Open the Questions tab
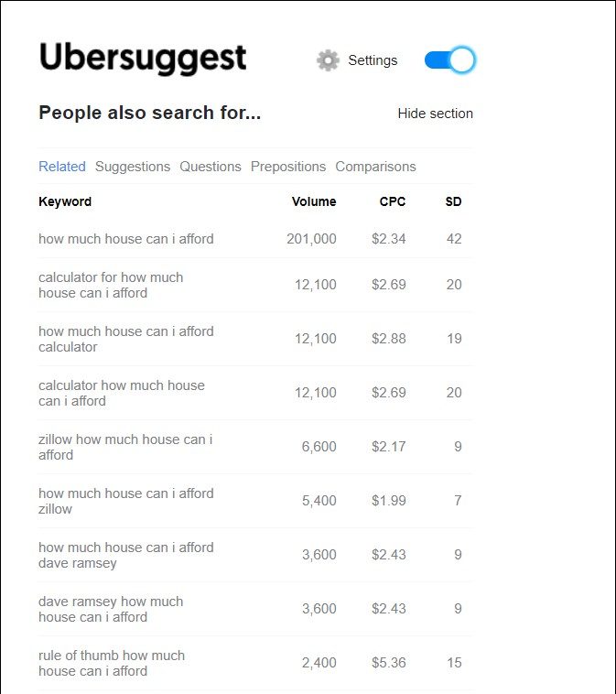616x694 pixels. 211,167
